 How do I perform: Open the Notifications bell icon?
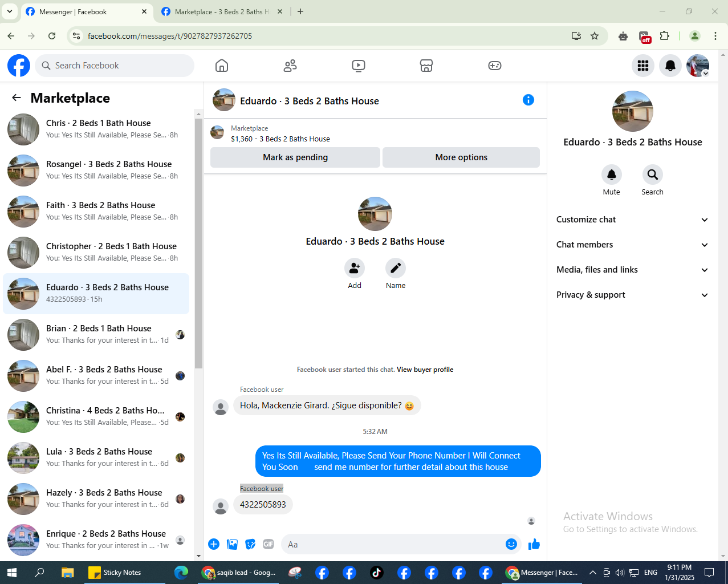click(670, 66)
